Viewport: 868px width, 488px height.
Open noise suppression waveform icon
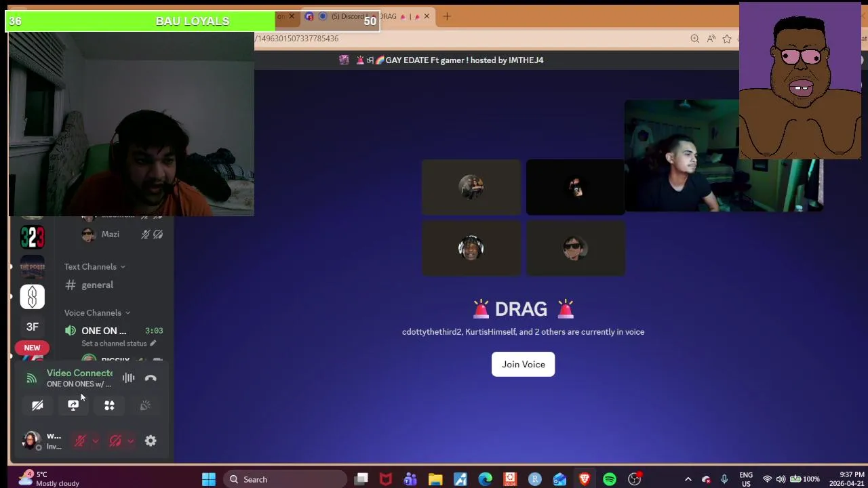point(128,378)
